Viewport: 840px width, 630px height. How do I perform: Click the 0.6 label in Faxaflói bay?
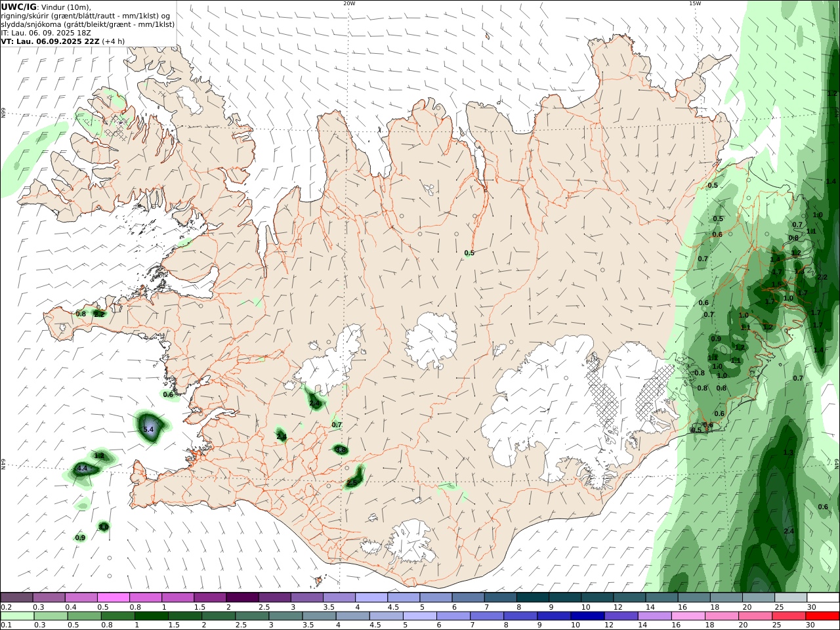point(168,394)
